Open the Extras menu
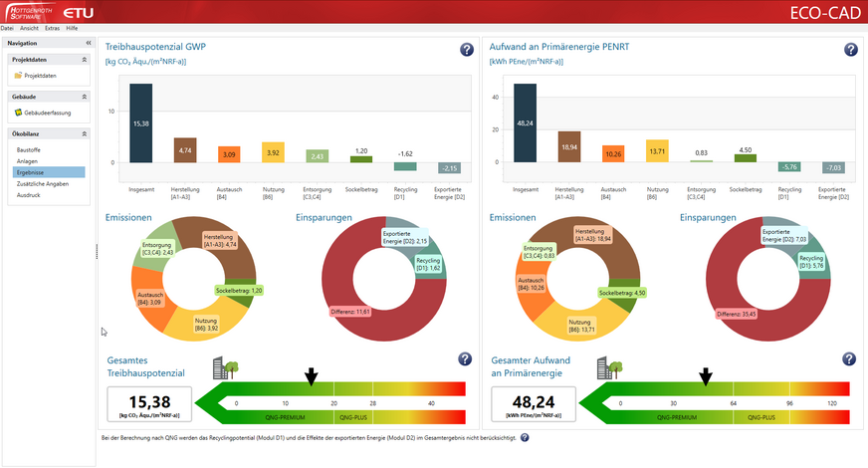This screenshot has height=468, width=868. point(52,28)
